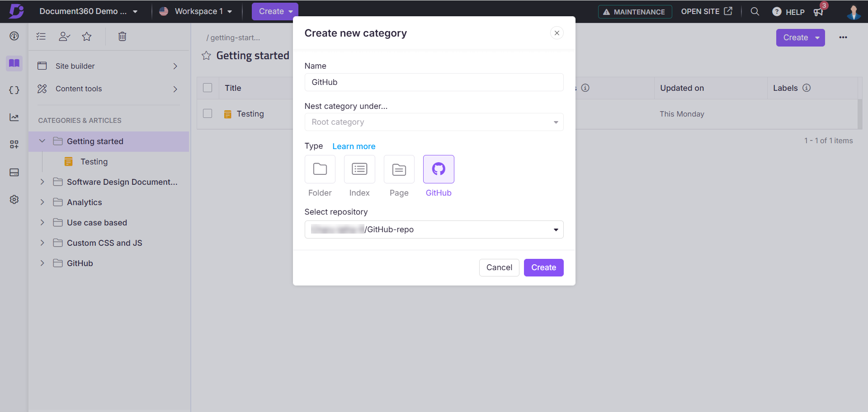Screen dimensions: 868x412
Task: Open the recycle bin trash icon
Action: (122, 36)
